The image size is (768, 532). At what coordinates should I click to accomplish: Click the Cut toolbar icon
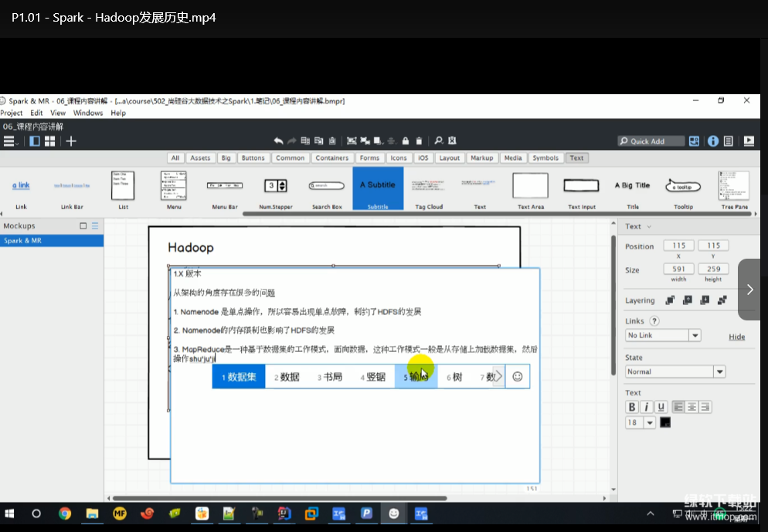pyautogui.click(x=305, y=141)
